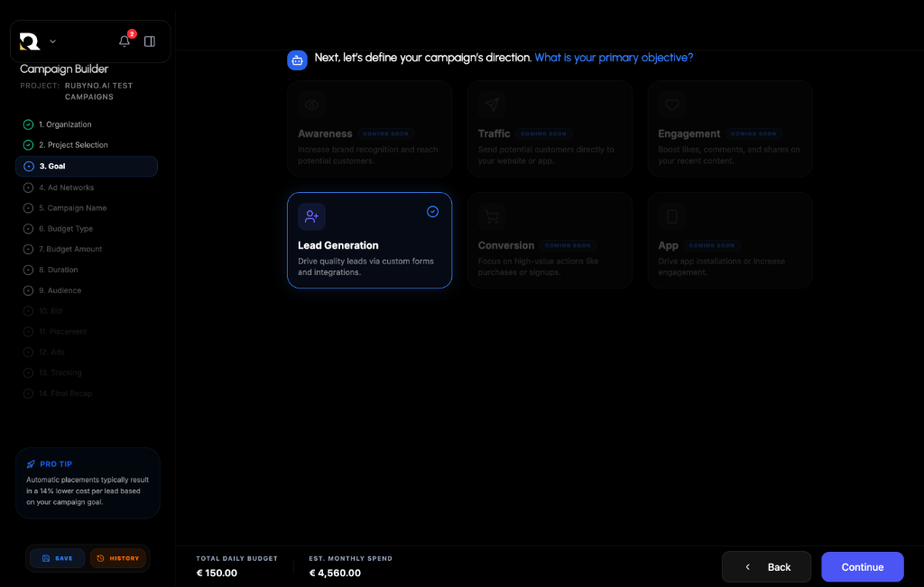Click the circle icon beside Duration

click(28, 271)
